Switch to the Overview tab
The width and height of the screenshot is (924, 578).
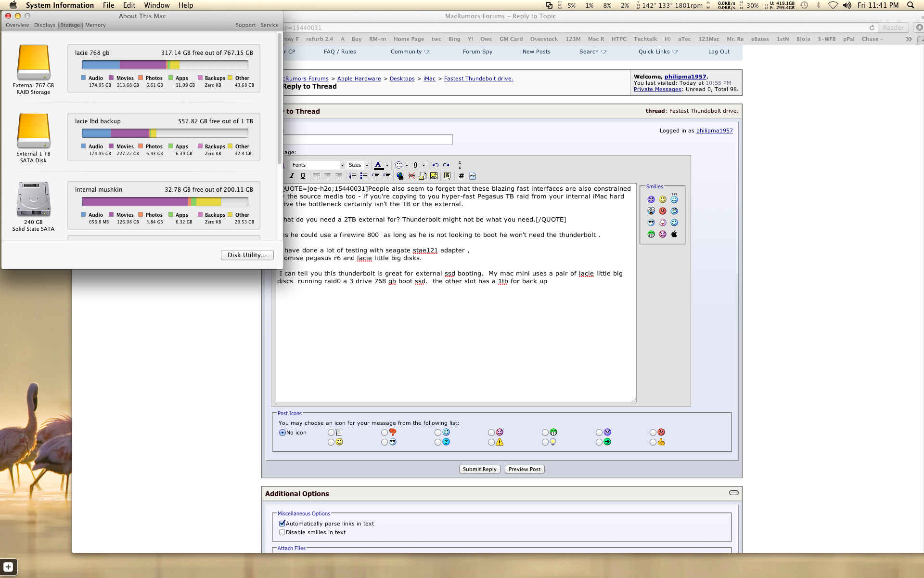pos(17,25)
